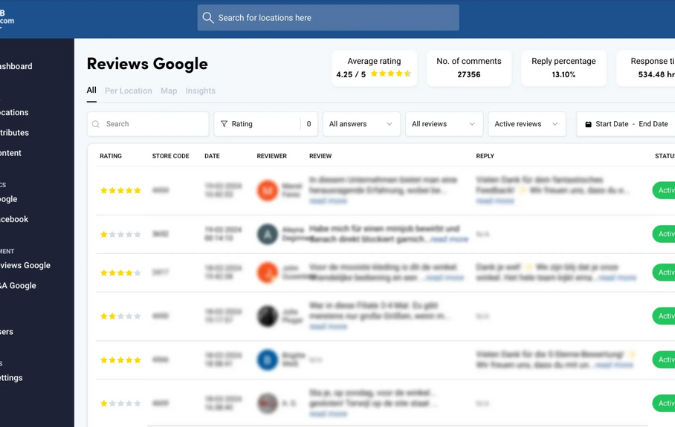Click the stars in the Average rating card
Viewport: 675px width, 427px height.
[391, 74]
